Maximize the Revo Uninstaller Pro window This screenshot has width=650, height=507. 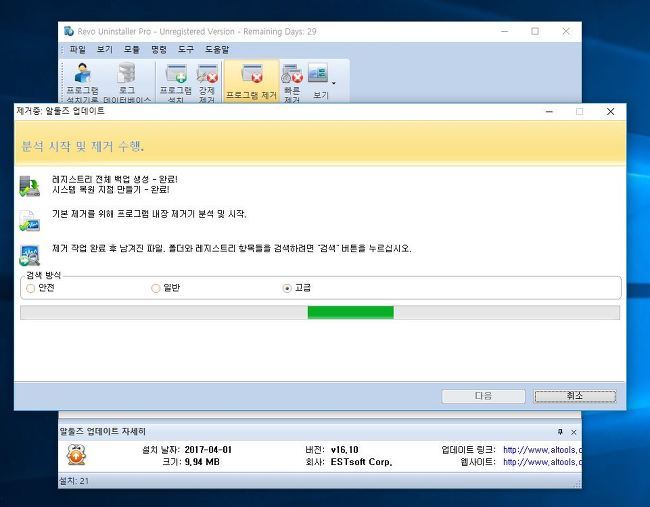click(535, 31)
